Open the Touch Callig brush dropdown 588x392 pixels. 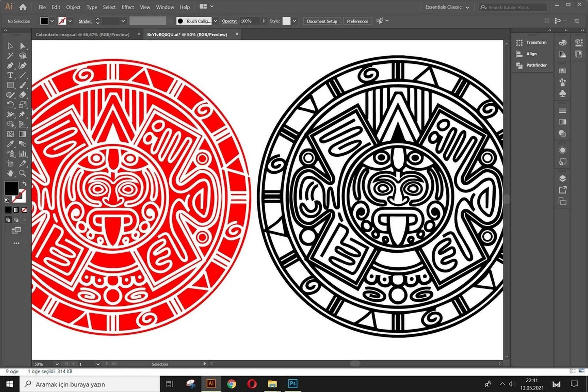pyautogui.click(x=216, y=21)
